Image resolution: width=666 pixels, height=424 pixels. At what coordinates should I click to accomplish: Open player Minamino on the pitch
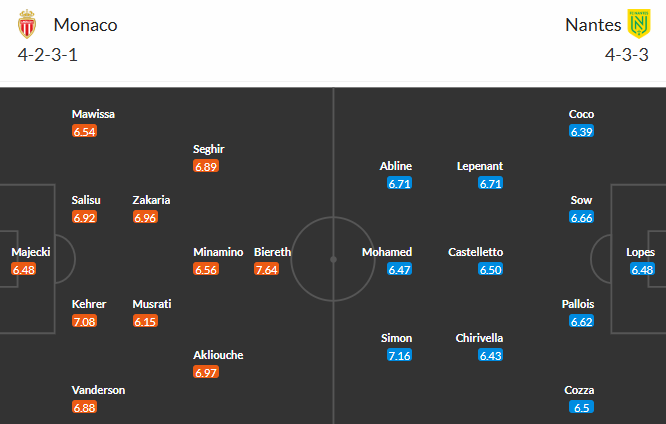coord(218,252)
